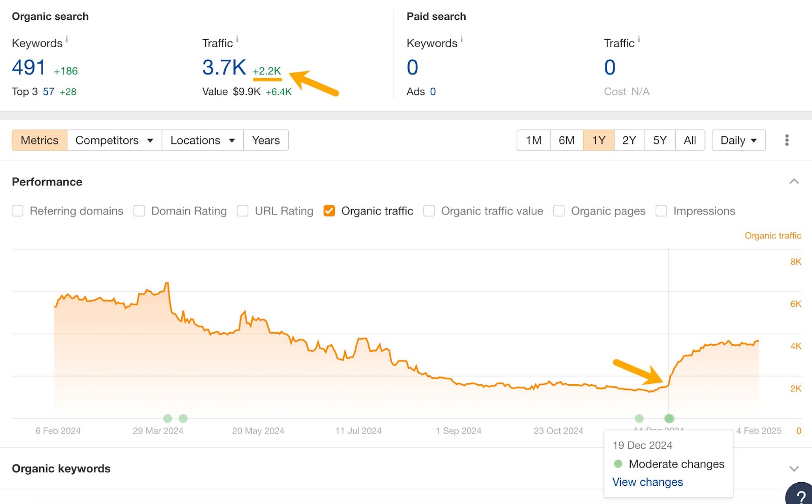
Task: Click the Paid search Traffic info icon
Action: pyautogui.click(x=639, y=39)
